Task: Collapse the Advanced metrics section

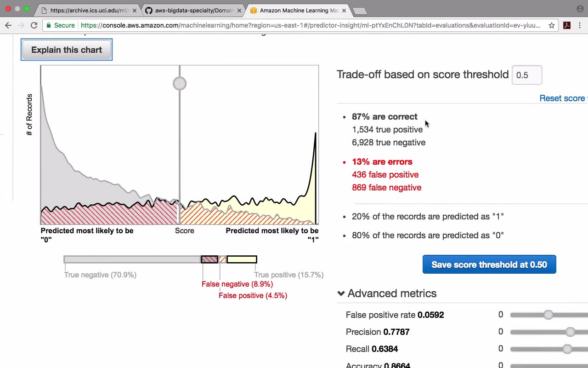Action: 387,293
